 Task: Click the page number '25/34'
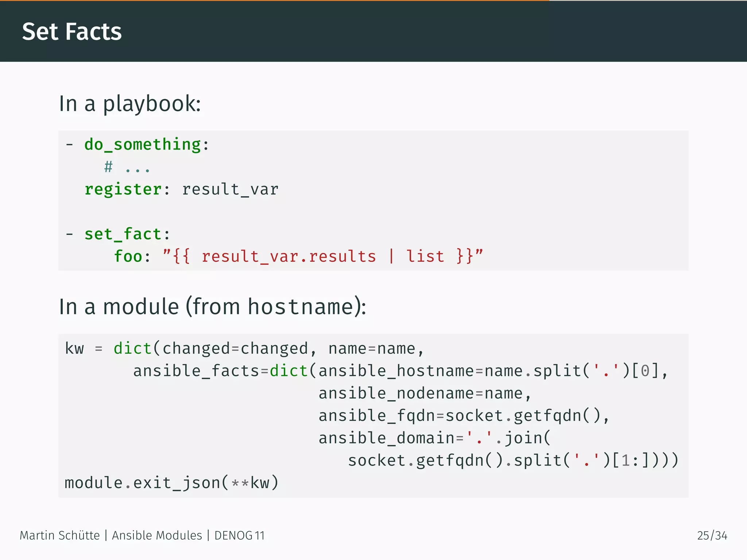(712, 536)
